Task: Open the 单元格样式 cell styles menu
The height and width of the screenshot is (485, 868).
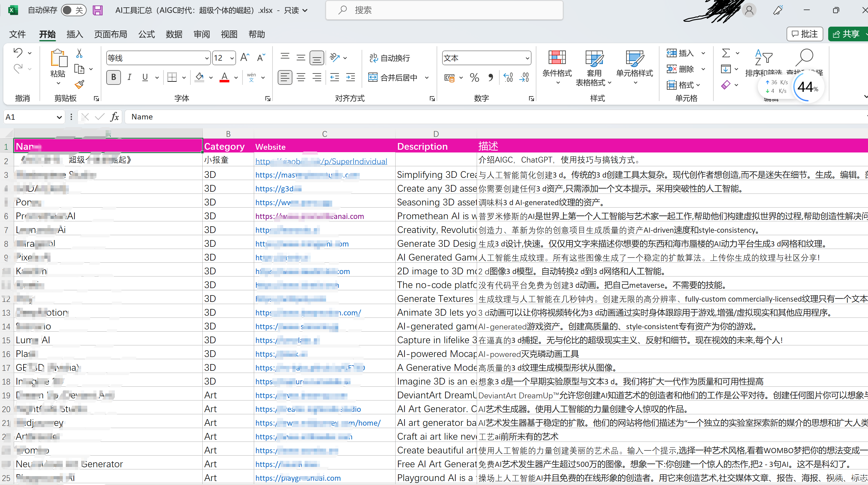Action: tap(634, 67)
